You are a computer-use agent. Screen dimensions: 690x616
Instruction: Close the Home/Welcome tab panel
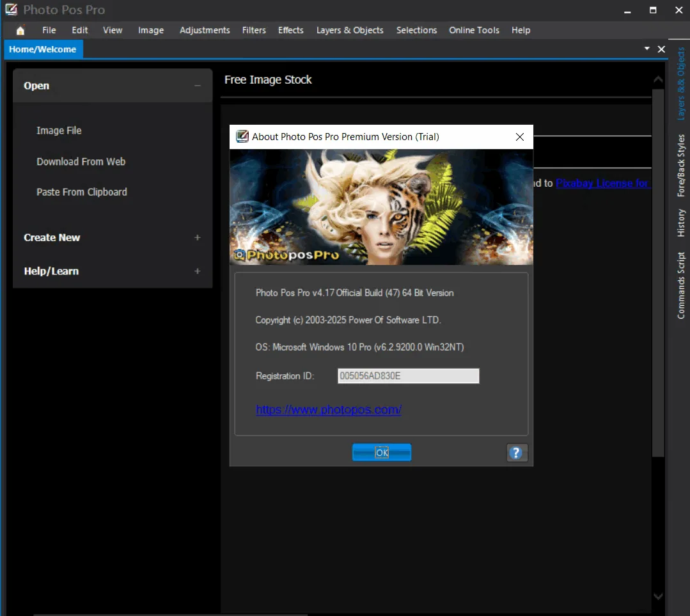661,49
